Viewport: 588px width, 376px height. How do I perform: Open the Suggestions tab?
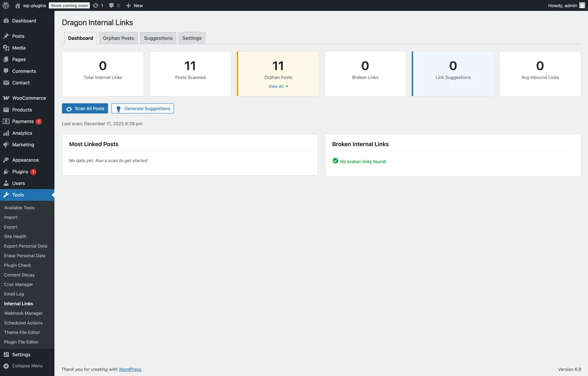click(x=158, y=38)
